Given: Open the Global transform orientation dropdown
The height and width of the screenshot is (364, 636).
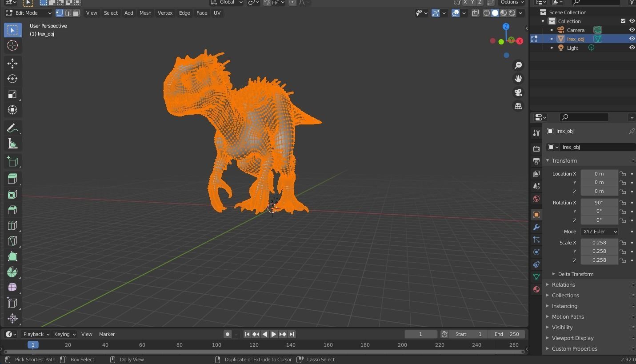Looking at the screenshot, I should tap(227, 2).
